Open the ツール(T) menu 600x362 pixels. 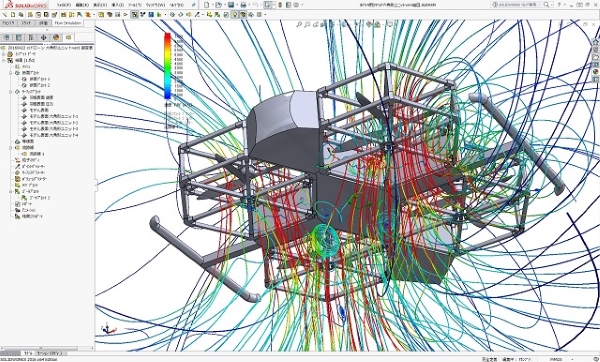tap(135, 5)
